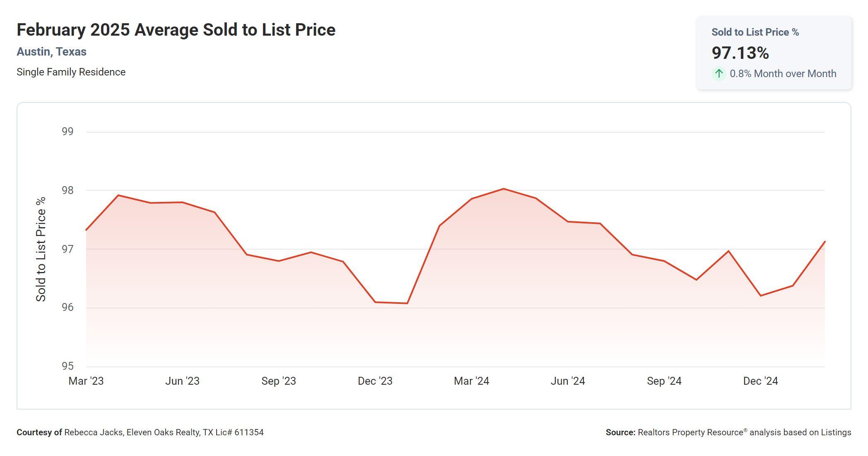Click the vertical "Sold to List Price %" axis title
Viewport: 868px width, 456px height.
pyautogui.click(x=41, y=249)
